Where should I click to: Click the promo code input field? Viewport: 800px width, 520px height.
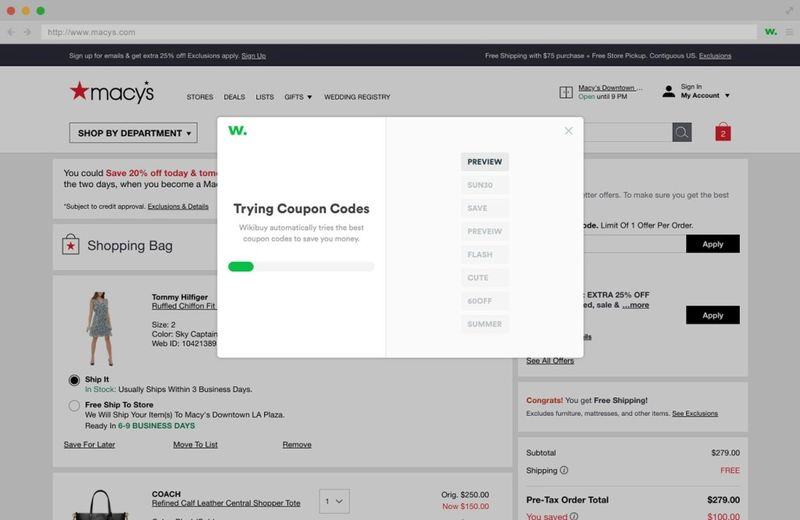635,244
